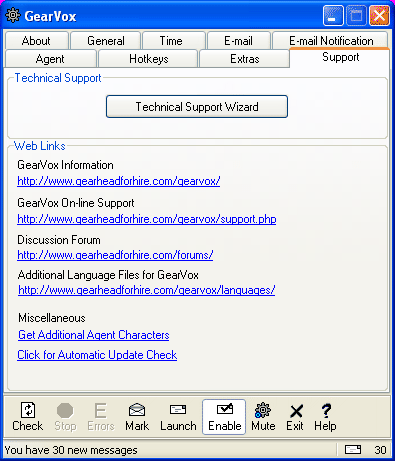Go to the Hotkeys tab

pos(148,59)
